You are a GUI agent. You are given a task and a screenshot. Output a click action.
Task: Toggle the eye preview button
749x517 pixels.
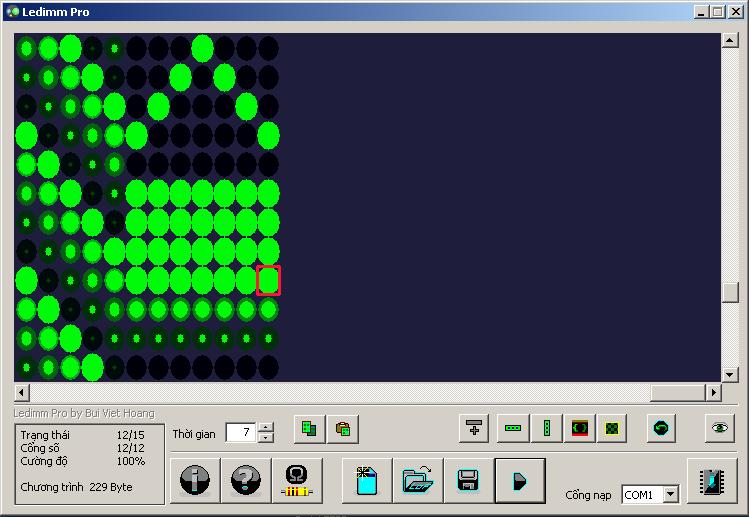(x=720, y=428)
